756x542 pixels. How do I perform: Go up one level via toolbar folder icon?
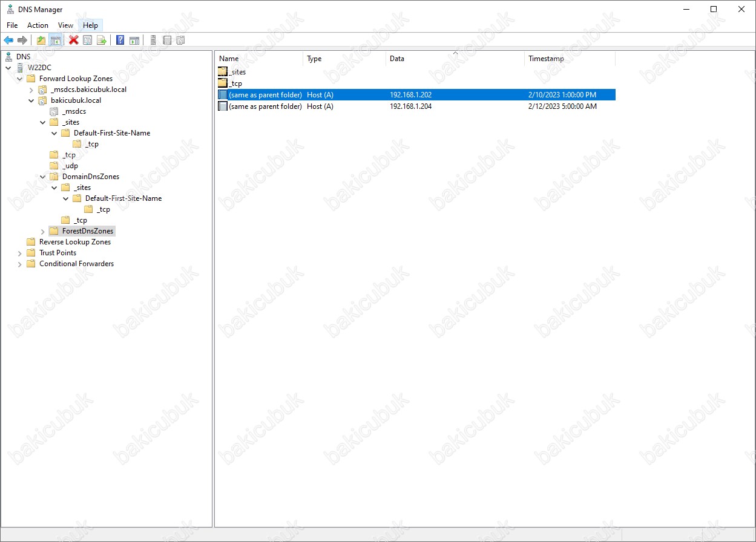coord(41,41)
